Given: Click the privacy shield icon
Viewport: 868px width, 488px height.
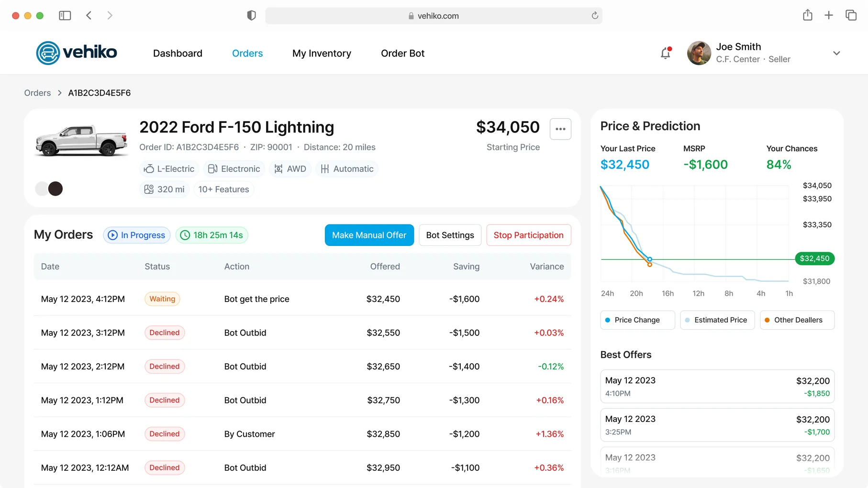Looking at the screenshot, I should click(251, 16).
